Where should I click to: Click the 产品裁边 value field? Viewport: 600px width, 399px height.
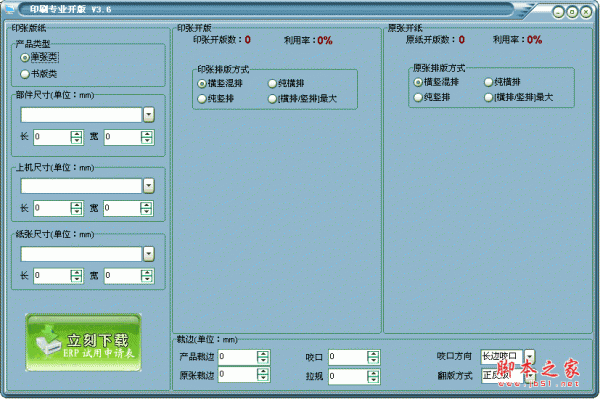(237, 357)
